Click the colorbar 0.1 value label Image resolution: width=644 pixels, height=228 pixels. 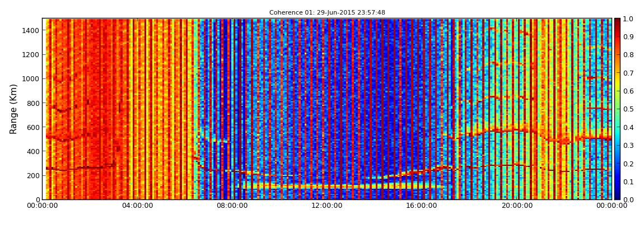628,182
